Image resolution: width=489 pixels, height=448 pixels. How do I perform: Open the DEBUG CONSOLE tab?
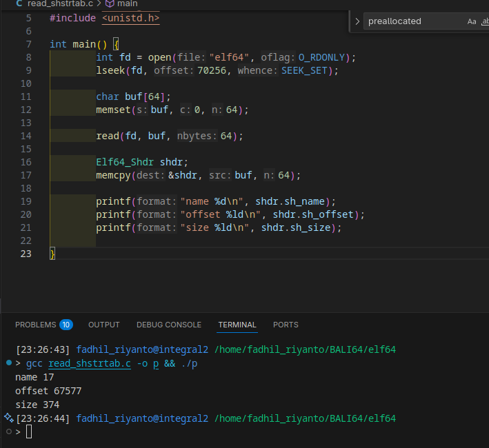pos(169,325)
